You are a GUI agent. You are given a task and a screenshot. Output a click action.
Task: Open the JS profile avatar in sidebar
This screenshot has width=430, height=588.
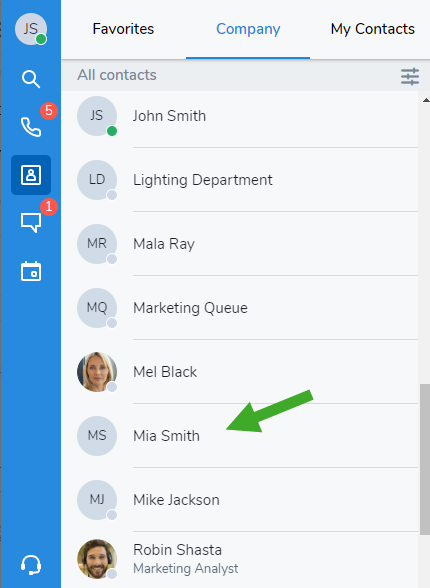(31, 29)
